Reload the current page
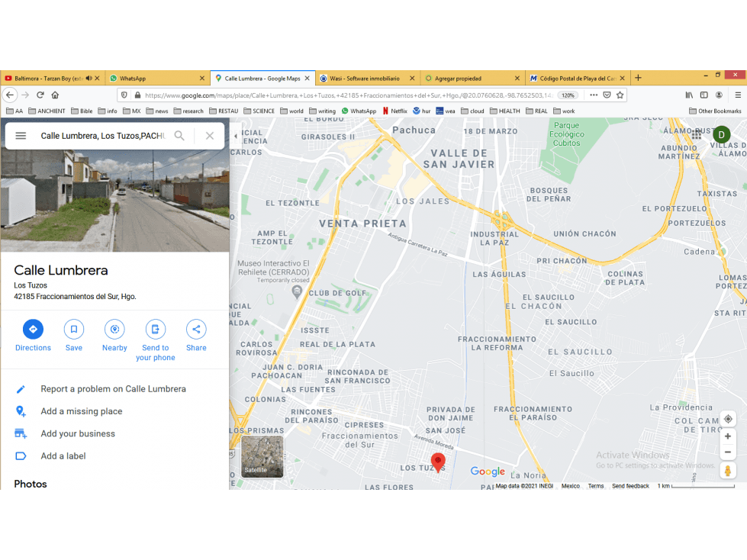 click(40, 95)
